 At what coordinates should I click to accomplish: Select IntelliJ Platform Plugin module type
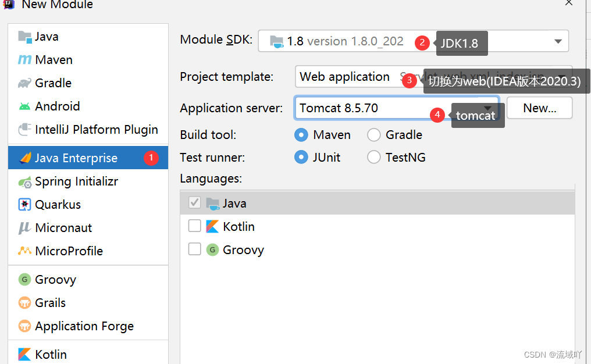point(88,130)
